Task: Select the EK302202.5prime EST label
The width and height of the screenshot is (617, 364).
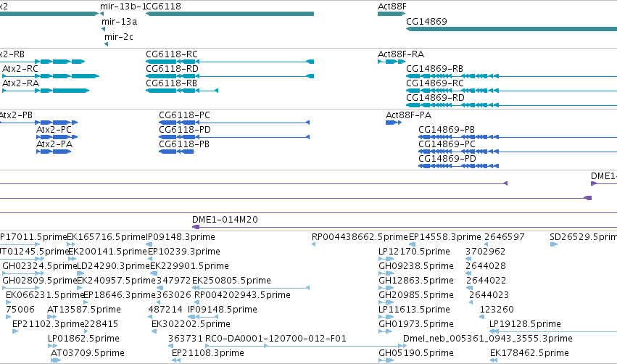Action: [x=191, y=325]
